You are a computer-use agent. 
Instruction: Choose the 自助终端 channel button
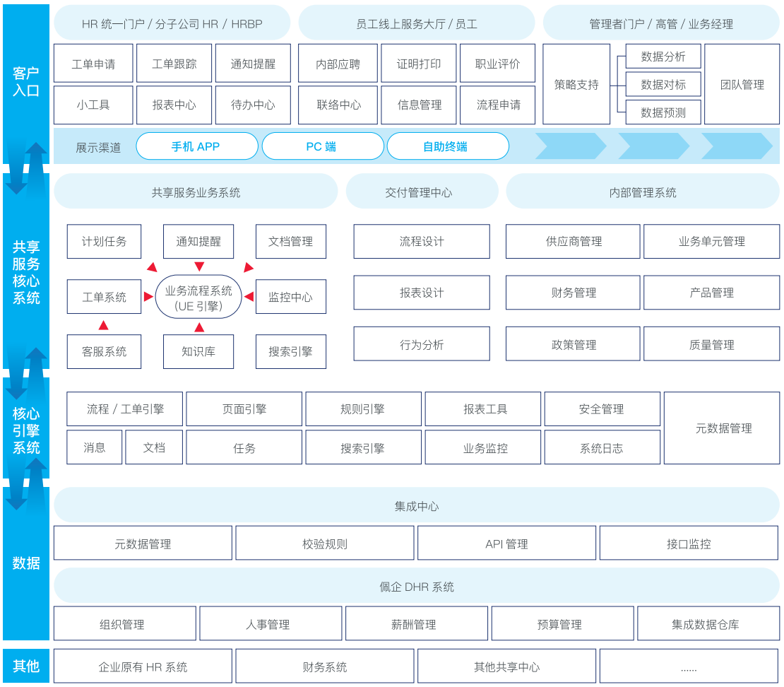pyautogui.click(x=447, y=146)
